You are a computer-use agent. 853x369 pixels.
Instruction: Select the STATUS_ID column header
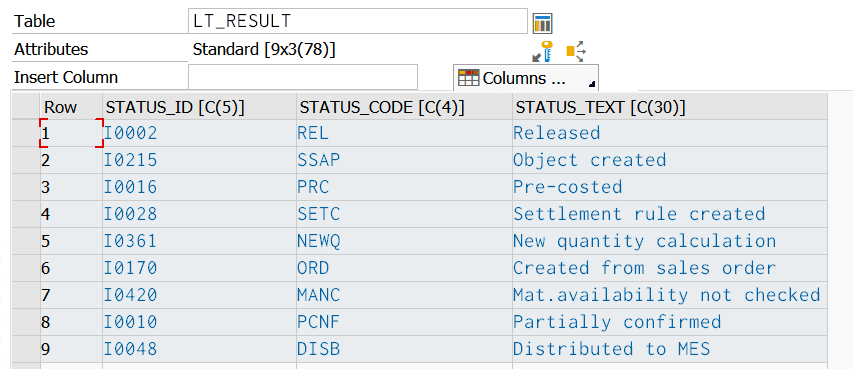pos(199,107)
